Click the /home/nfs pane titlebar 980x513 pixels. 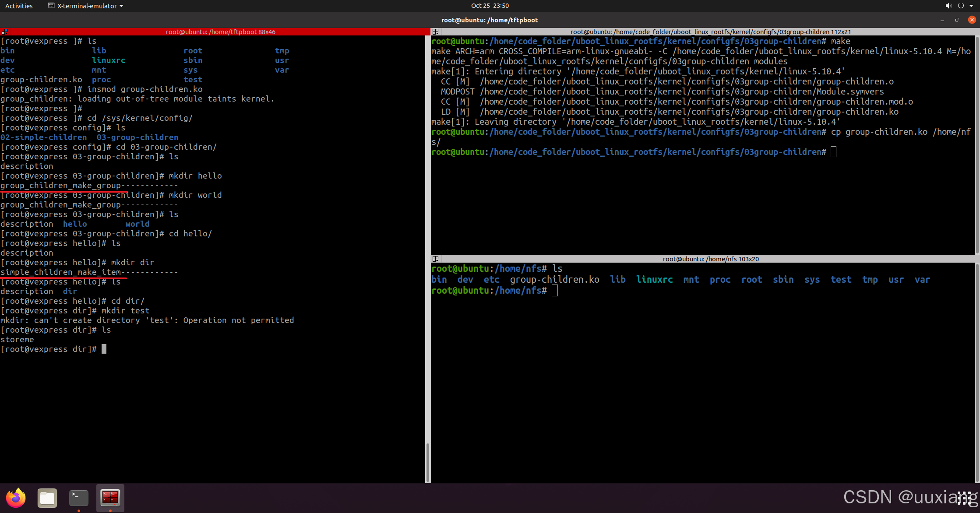coord(710,259)
